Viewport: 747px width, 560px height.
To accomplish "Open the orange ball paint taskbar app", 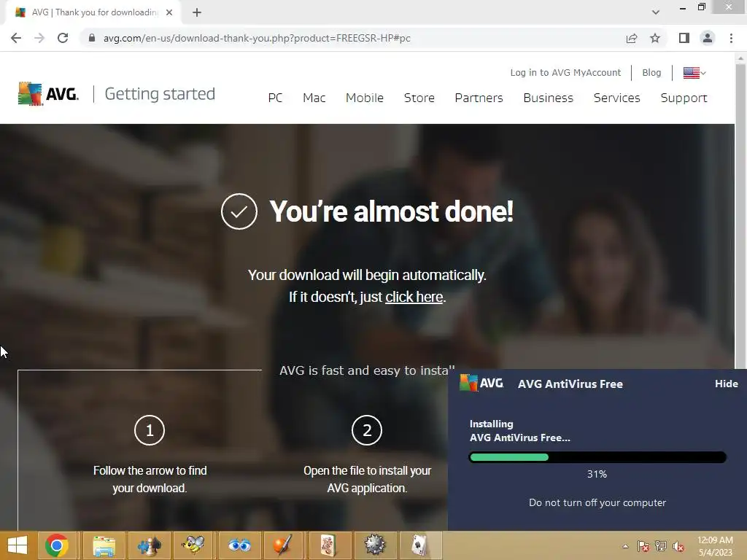I will (x=283, y=545).
